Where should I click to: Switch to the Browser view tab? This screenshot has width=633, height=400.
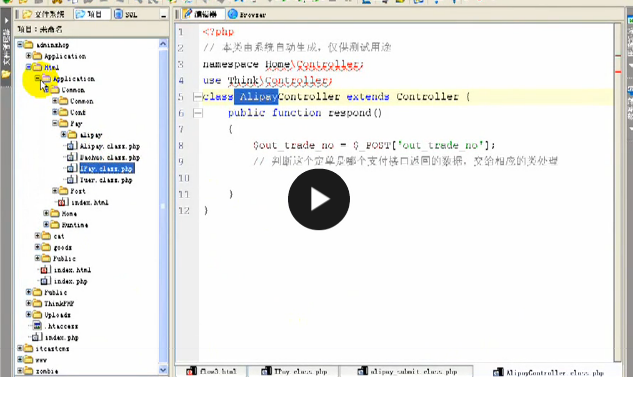pos(247,14)
